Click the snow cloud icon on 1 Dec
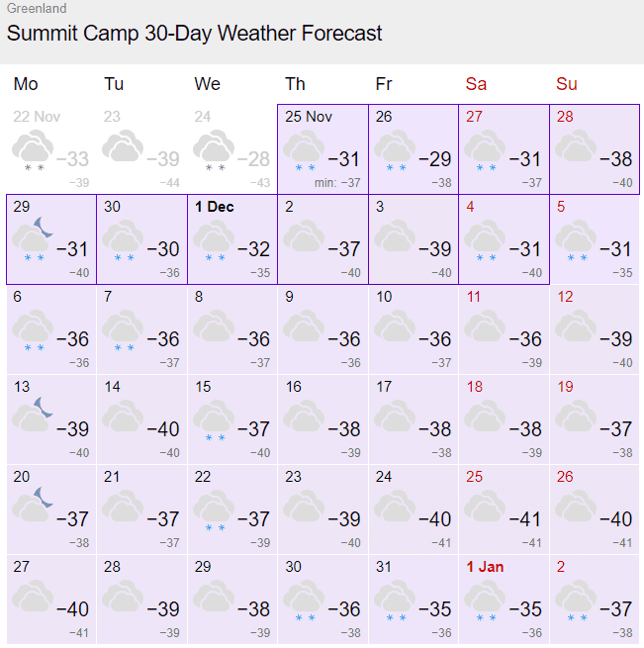 (214, 240)
